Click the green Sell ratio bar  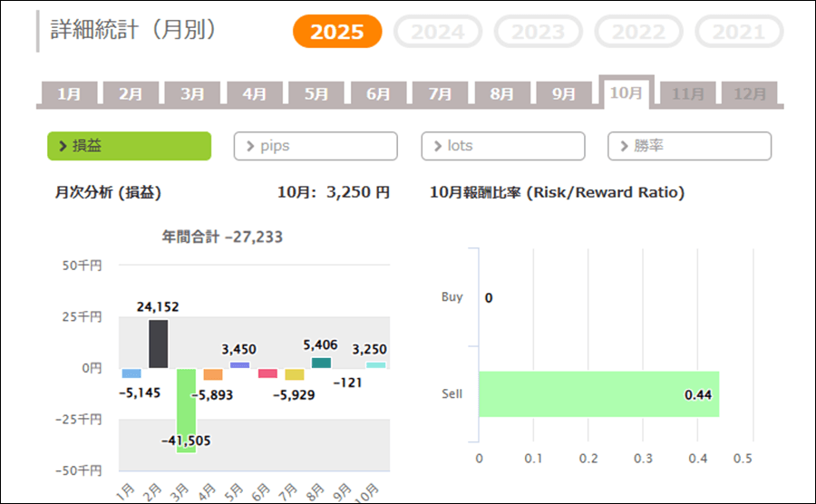click(x=598, y=394)
